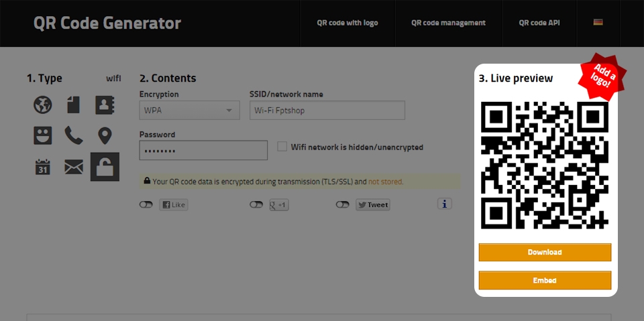Toggle the Tweet switch
Viewport: 644px width, 321px height.
click(343, 204)
